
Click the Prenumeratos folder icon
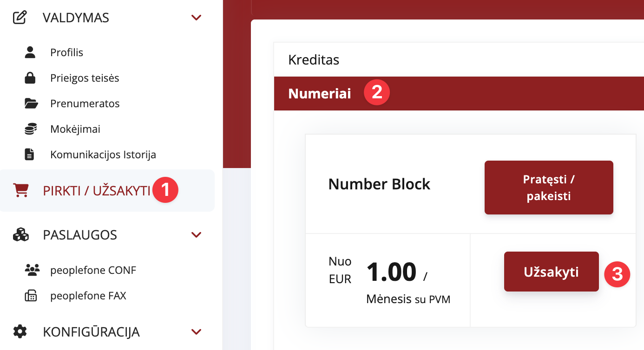[x=31, y=104]
